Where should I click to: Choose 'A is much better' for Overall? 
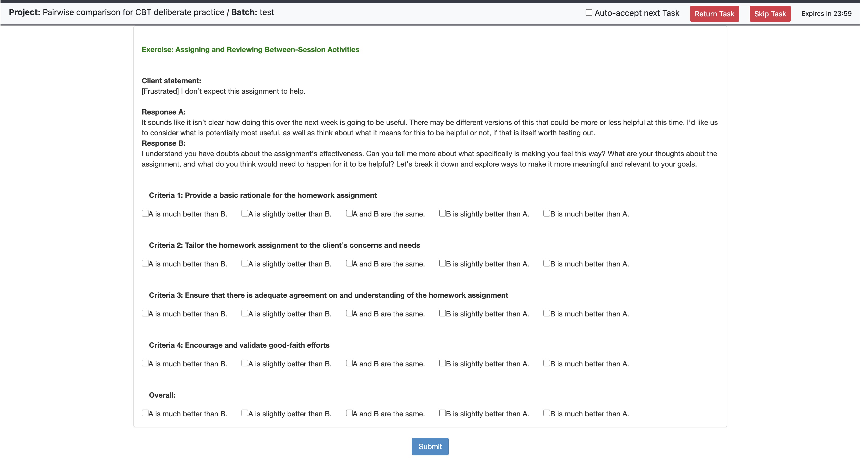click(145, 413)
